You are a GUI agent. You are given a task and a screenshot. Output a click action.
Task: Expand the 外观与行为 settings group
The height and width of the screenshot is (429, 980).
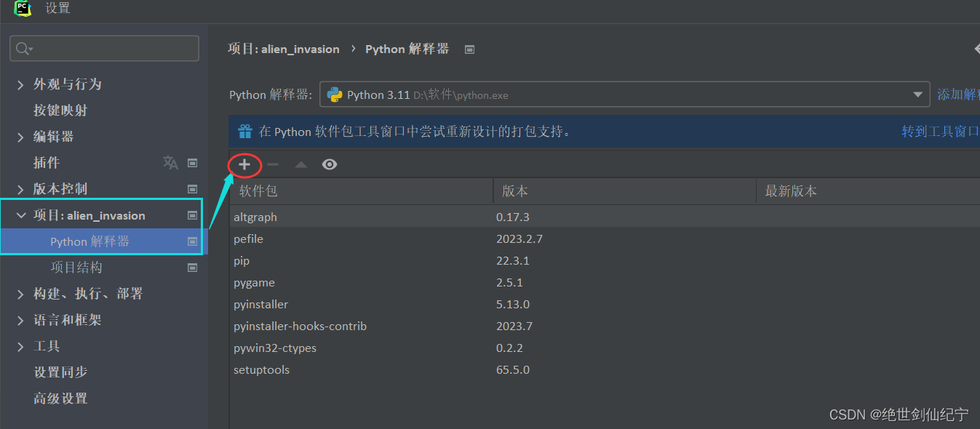[x=20, y=84]
